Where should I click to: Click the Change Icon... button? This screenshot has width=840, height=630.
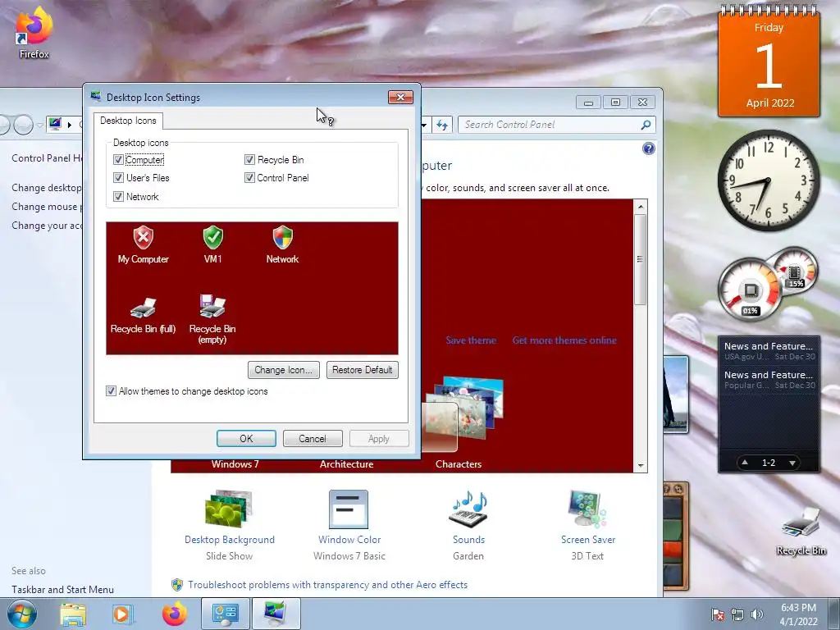(x=283, y=370)
